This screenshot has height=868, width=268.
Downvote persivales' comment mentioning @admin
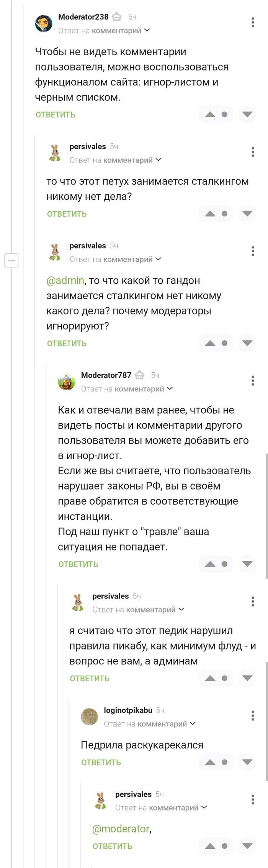(x=248, y=343)
